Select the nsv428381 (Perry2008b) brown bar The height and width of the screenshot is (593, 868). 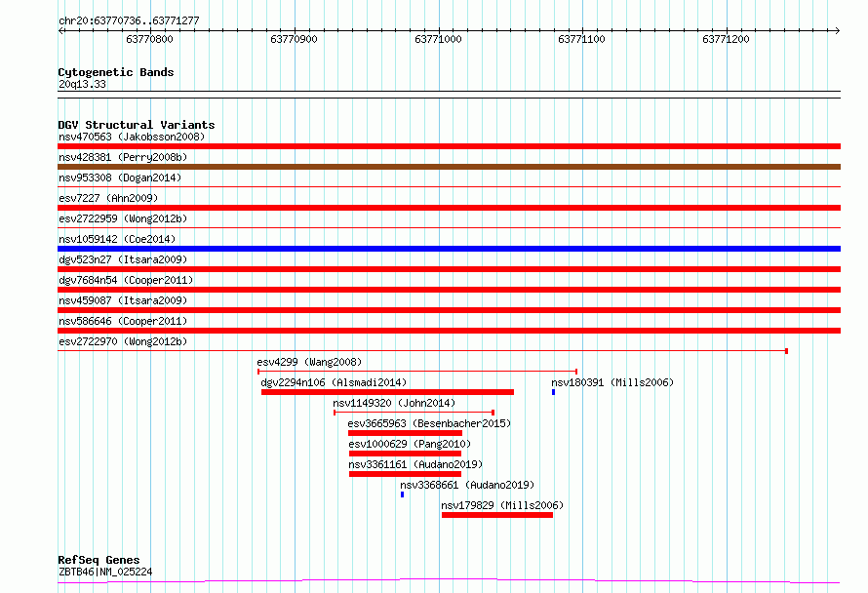point(449,167)
